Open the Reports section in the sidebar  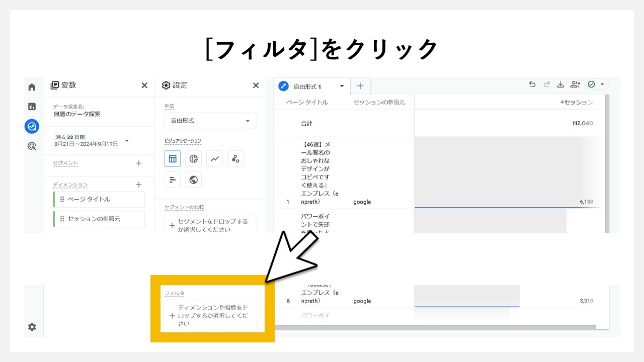32,107
